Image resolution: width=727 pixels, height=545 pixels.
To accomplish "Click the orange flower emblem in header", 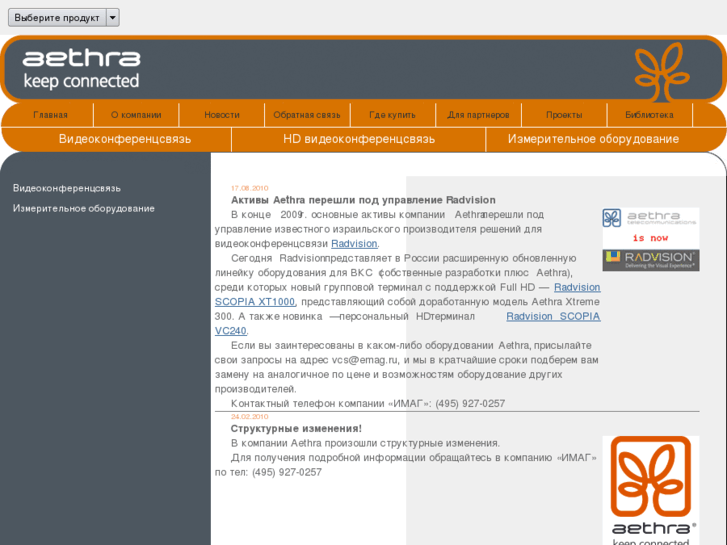I will 662,72.
